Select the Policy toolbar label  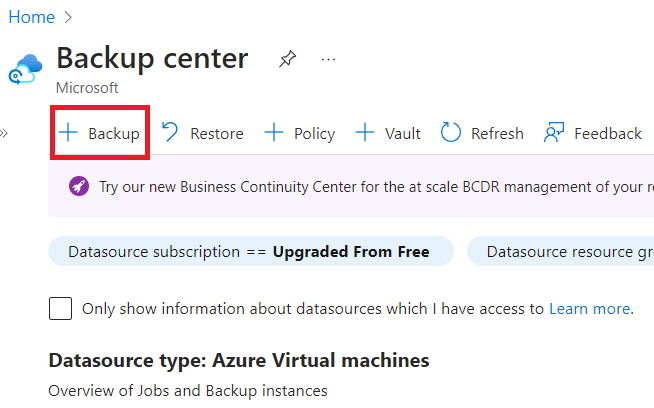coord(314,133)
